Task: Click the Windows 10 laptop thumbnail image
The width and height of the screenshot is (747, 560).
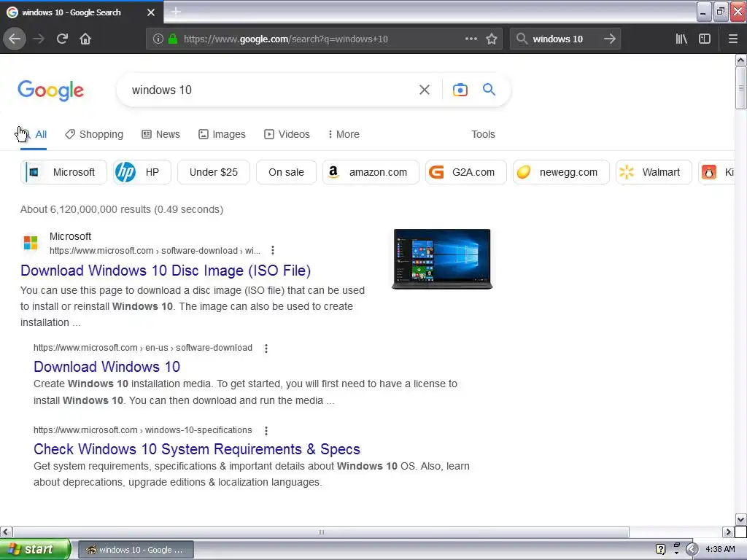Action: [442, 259]
